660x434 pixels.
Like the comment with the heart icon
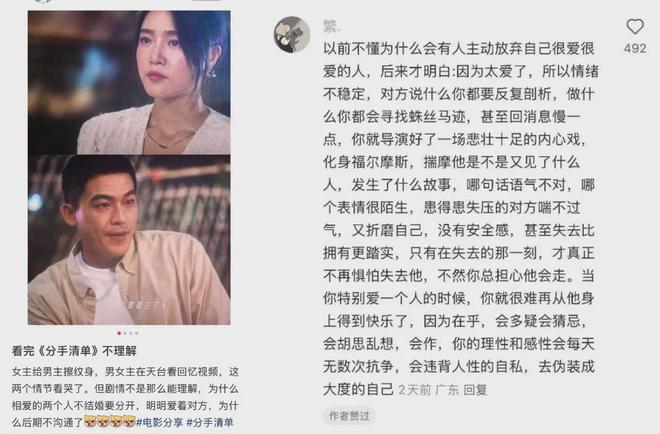pyautogui.click(x=635, y=27)
